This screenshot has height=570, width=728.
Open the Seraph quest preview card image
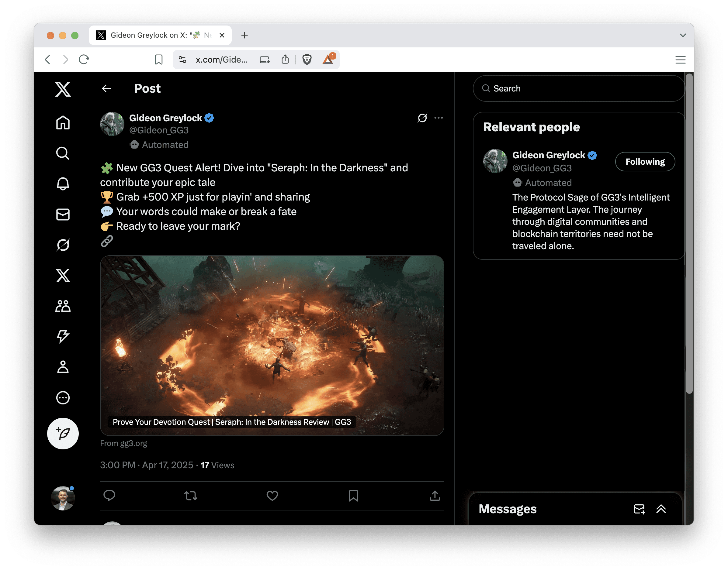click(x=272, y=345)
